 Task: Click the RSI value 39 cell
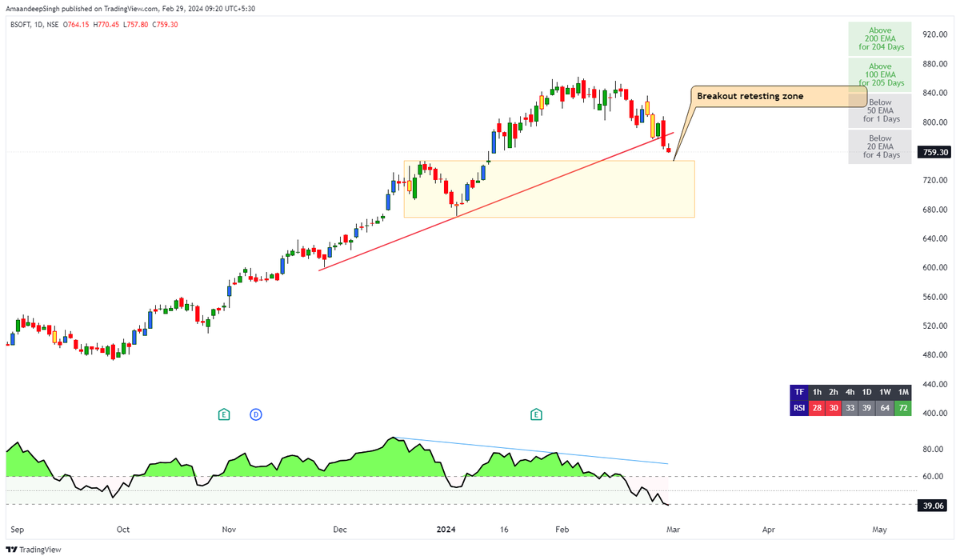coord(867,408)
